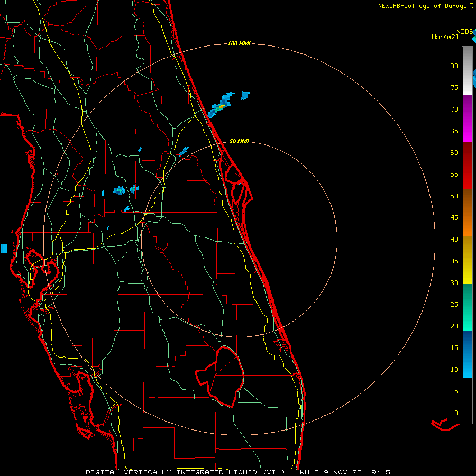Click the legend value 65
The image size is (476, 476).
coord(454,131)
